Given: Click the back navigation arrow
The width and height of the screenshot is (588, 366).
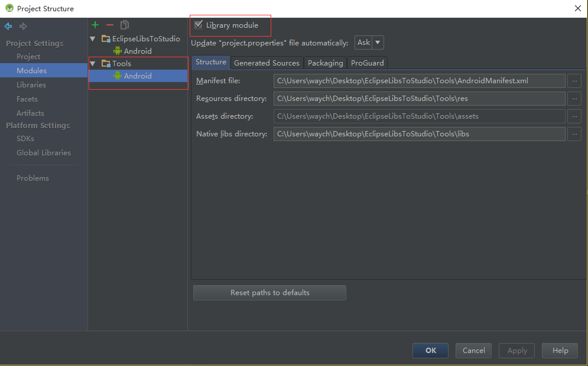Looking at the screenshot, I should coord(8,26).
